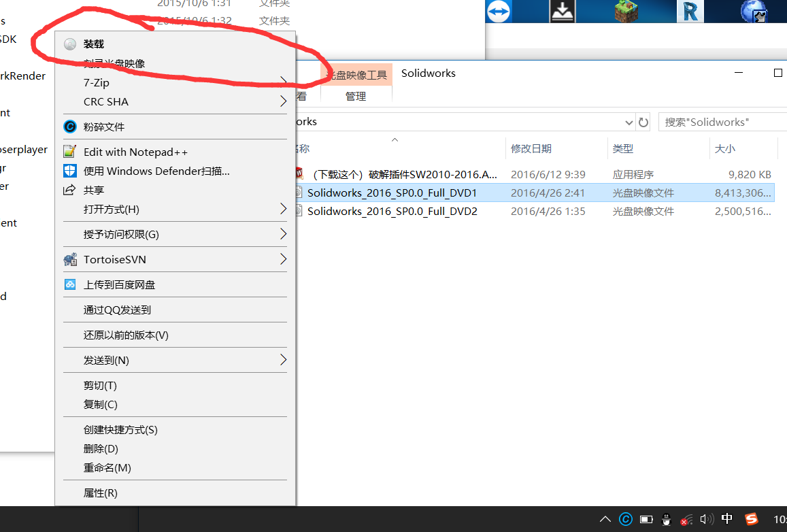
Task: Click the 9,820 KB size cell
Action: (750, 174)
